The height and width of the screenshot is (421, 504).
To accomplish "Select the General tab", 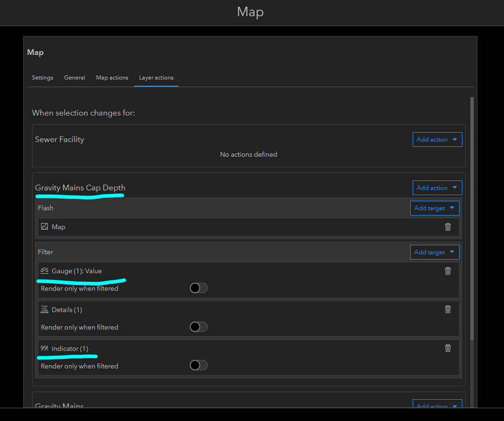I will [74, 77].
